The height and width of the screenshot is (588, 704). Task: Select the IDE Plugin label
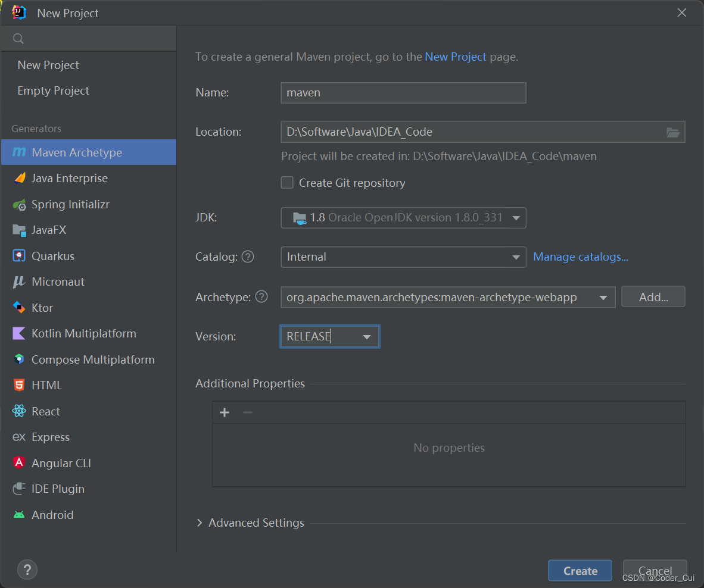pyautogui.click(x=58, y=489)
